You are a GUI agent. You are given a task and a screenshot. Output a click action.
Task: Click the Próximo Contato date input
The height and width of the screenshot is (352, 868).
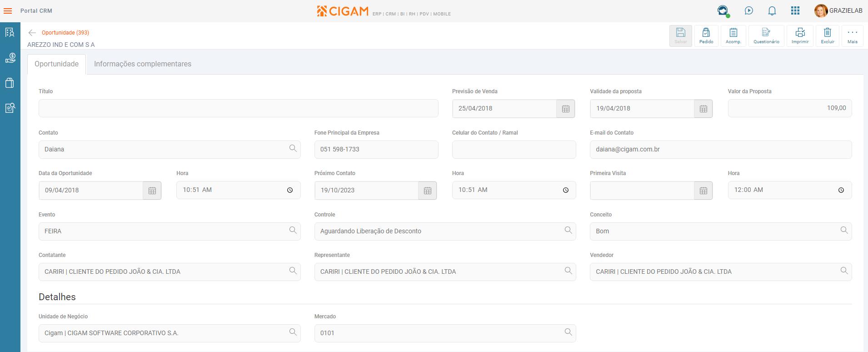[x=367, y=191]
